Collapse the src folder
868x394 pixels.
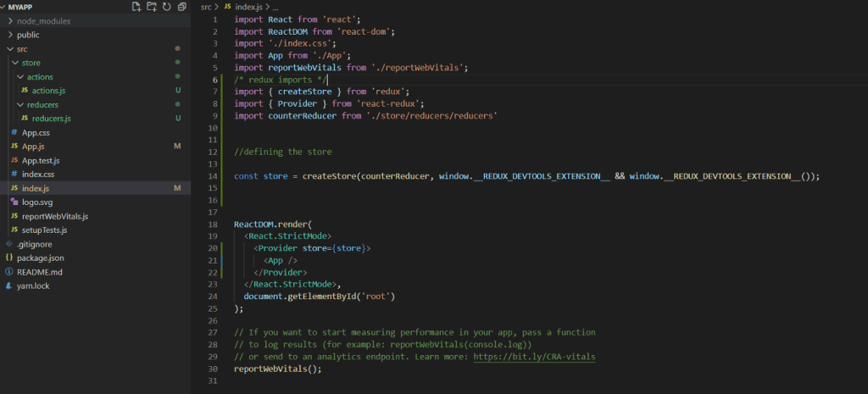tap(9, 49)
